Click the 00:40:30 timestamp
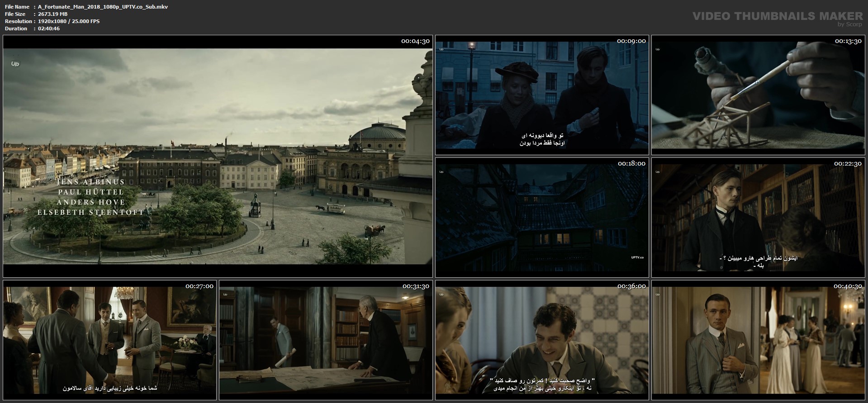This screenshot has height=403, width=868. 848,286
